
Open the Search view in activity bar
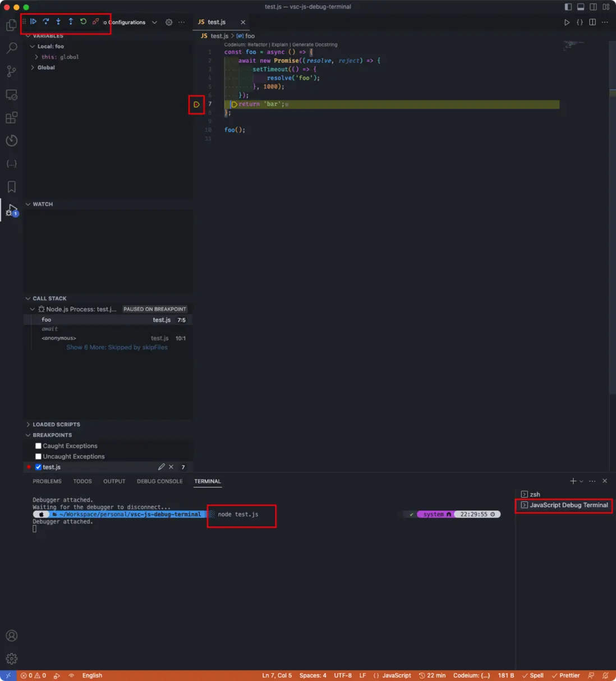[x=11, y=48]
